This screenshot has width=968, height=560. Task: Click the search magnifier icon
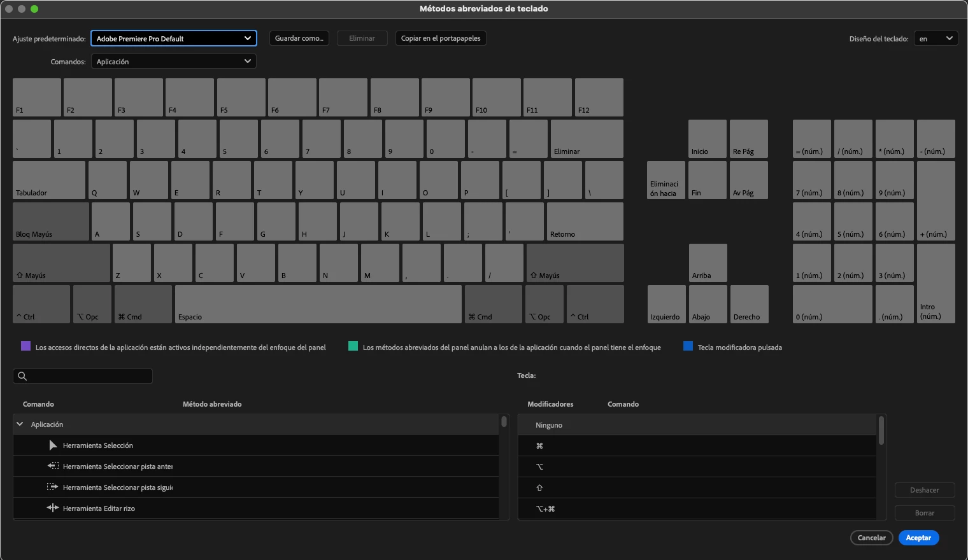tap(22, 376)
